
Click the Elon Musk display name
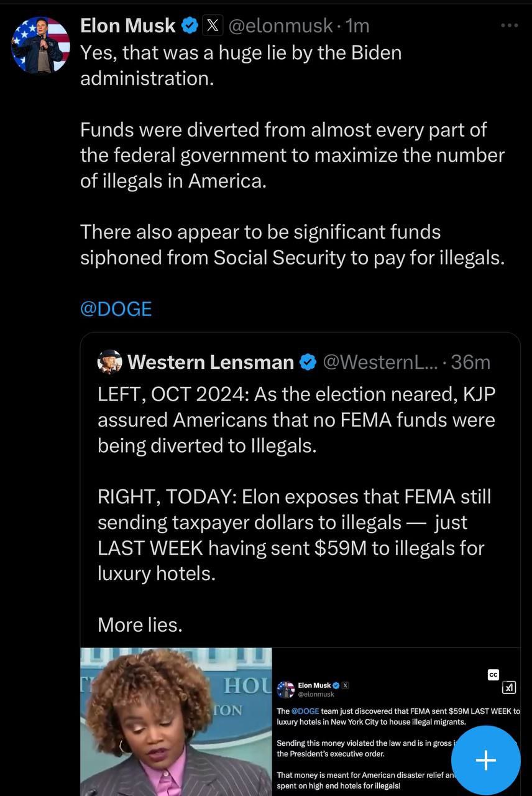coord(127,26)
